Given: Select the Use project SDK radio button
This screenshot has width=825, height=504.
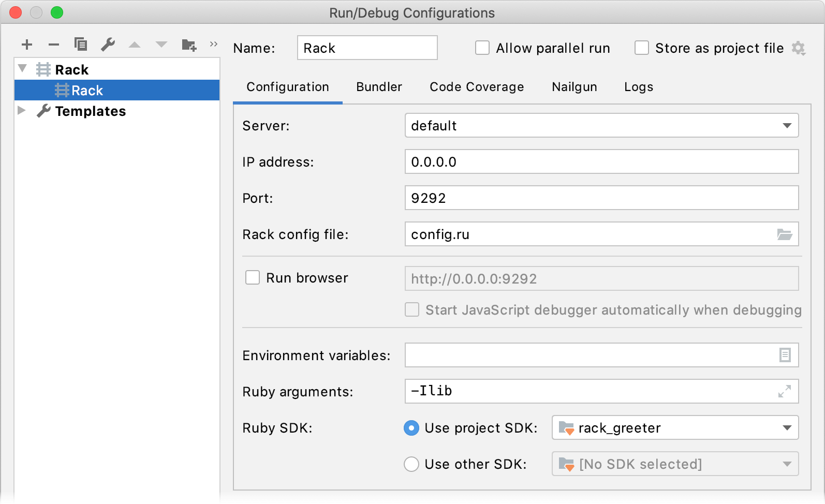Looking at the screenshot, I should click(411, 428).
